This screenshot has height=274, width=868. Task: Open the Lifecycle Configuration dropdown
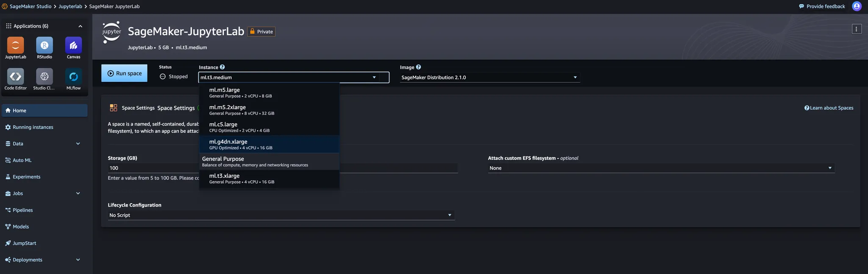point(281,215)
